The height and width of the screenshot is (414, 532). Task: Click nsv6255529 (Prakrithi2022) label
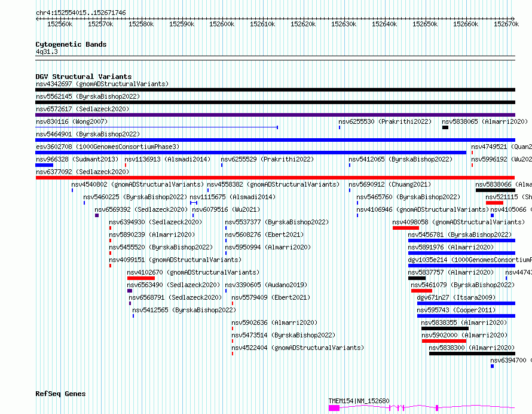coord(267,159)
